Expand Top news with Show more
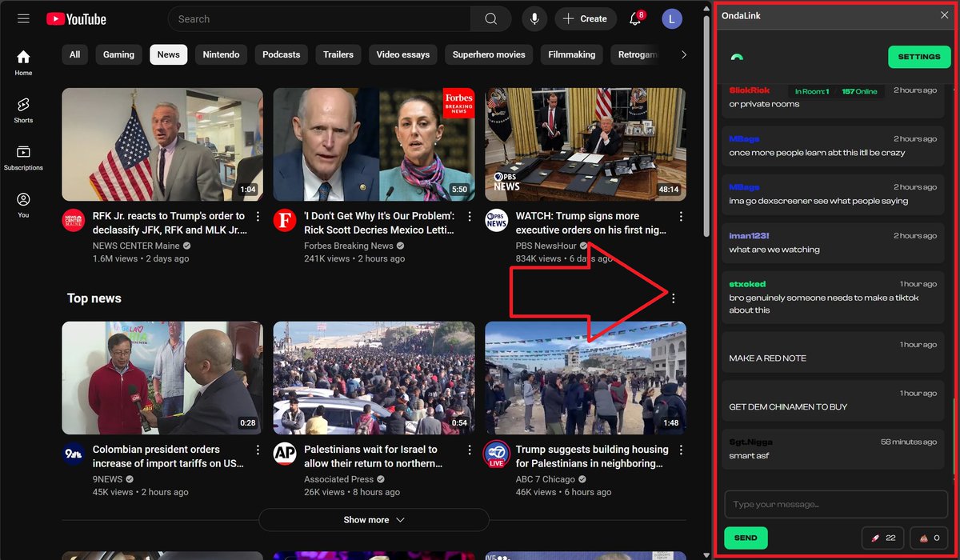Viewport: 960px width, 560px height. click(374, 520)
